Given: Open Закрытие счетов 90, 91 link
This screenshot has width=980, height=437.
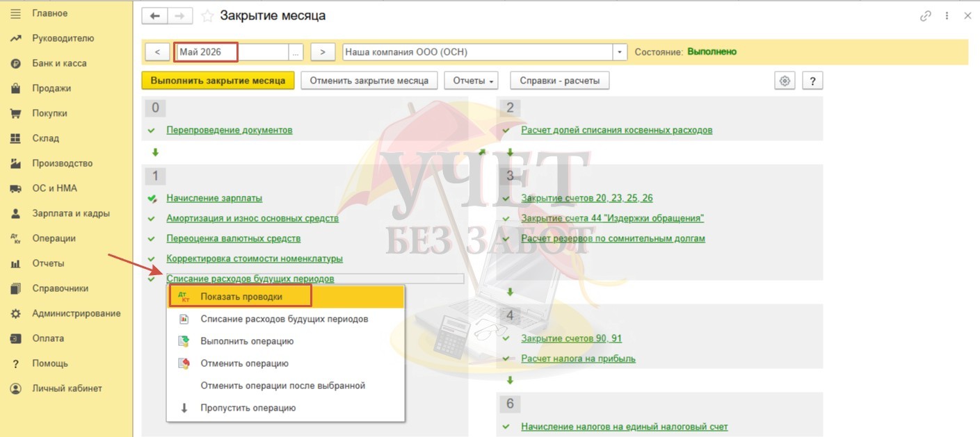Looking at the screenshot, I should pyautogui.click(x=571, y=338).
